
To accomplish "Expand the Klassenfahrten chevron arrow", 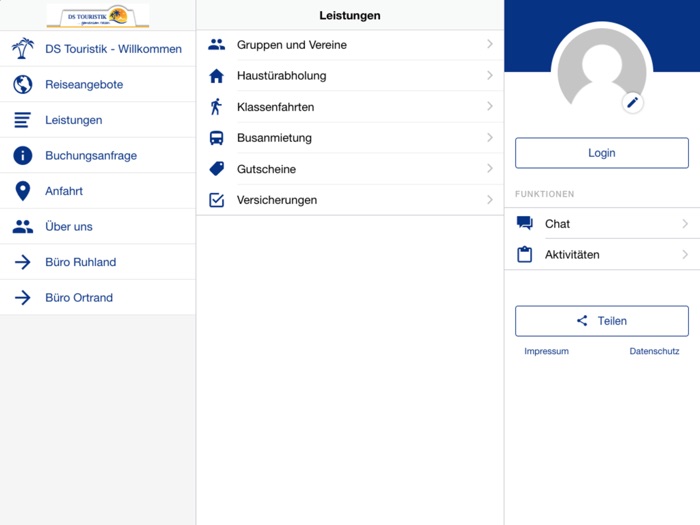I will click(490, 107).
